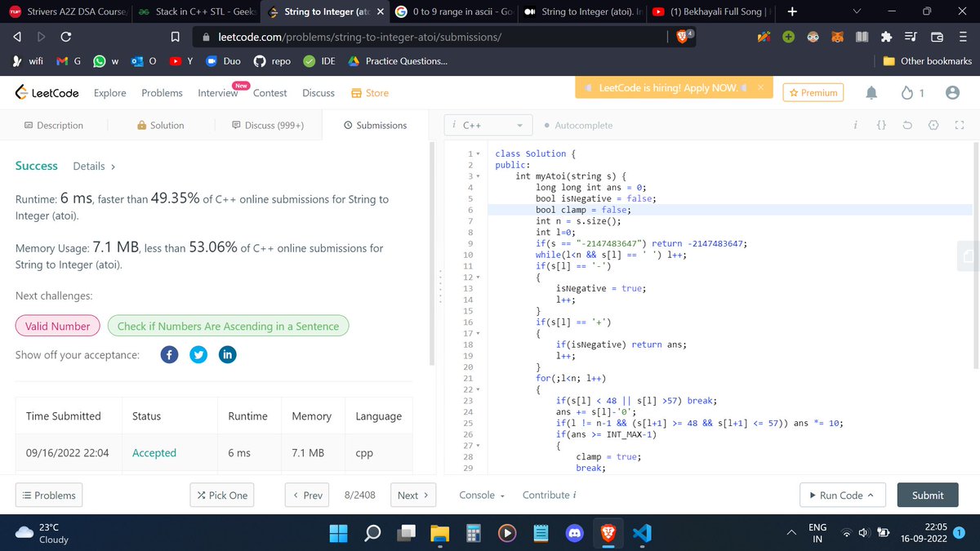
Task: Open the notifications bell
Action: click(871, 93)
